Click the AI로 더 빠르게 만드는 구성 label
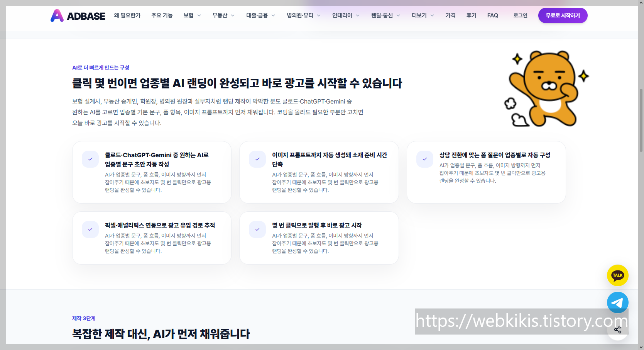644x350 pixels. (101, 68)
